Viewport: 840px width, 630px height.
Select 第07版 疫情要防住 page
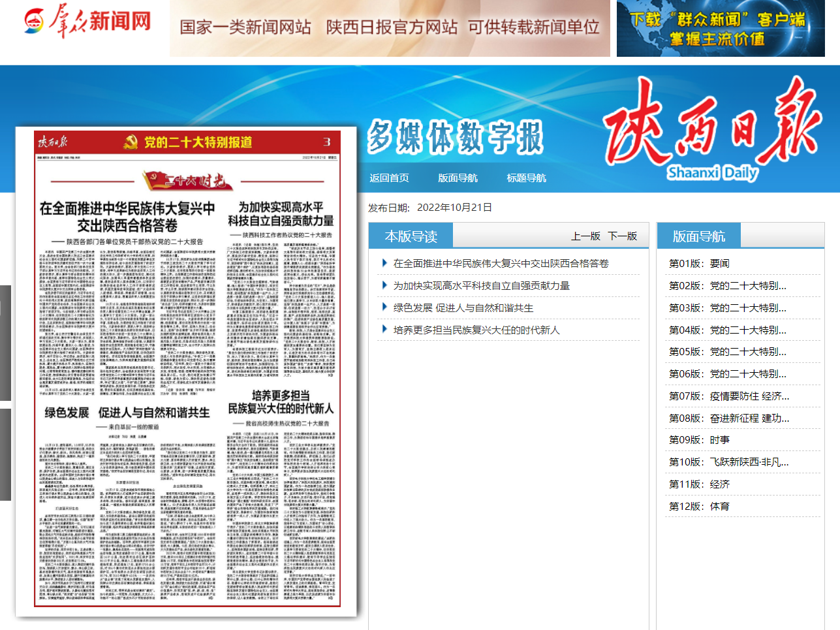pyautogui.click(x=728, y=396)
